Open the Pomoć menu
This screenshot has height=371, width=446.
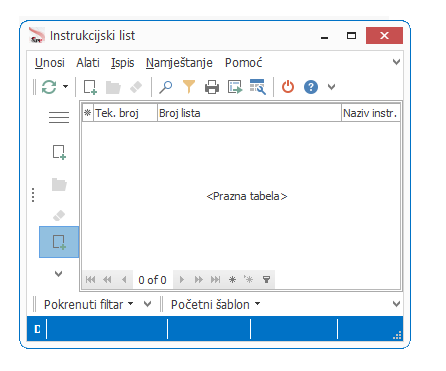[x=243, y=63]
